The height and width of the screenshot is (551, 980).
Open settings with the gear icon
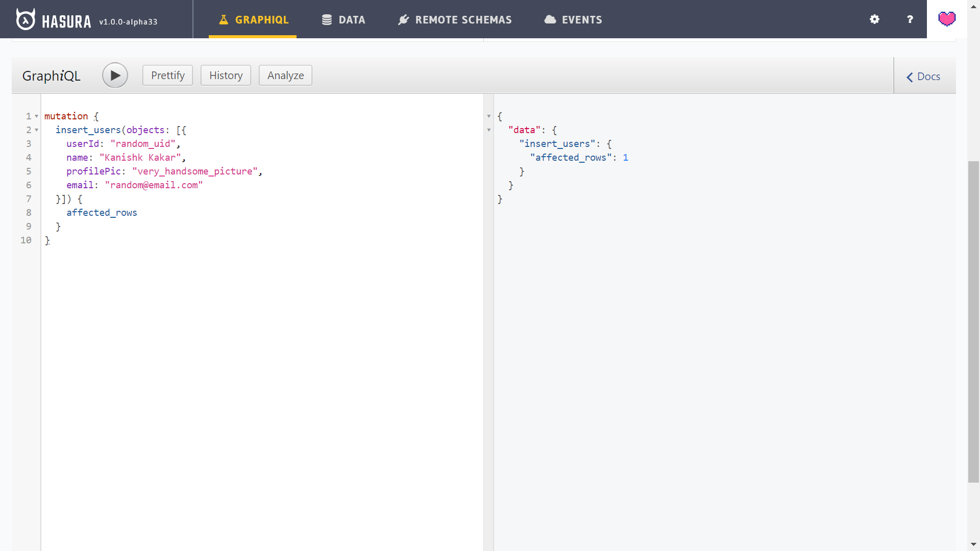874,19
